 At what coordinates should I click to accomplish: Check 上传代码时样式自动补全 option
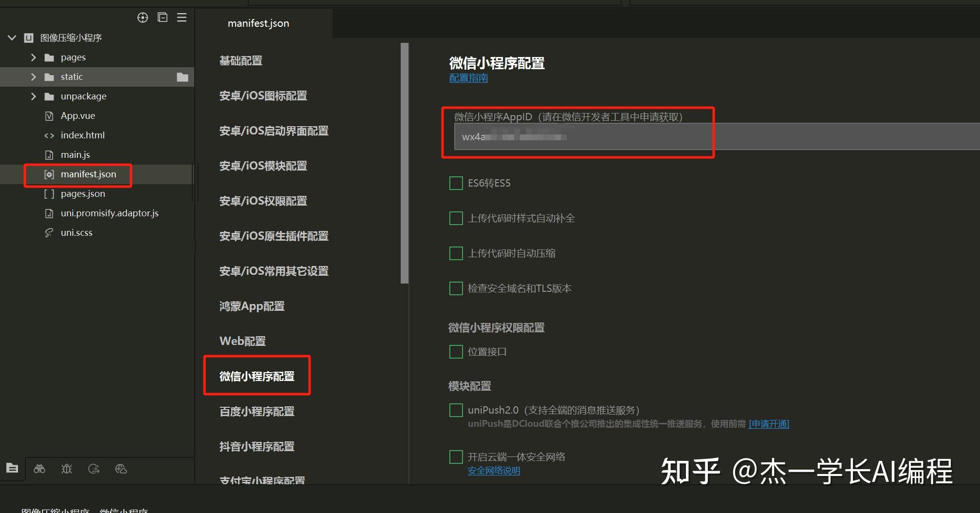pos(456,218)
